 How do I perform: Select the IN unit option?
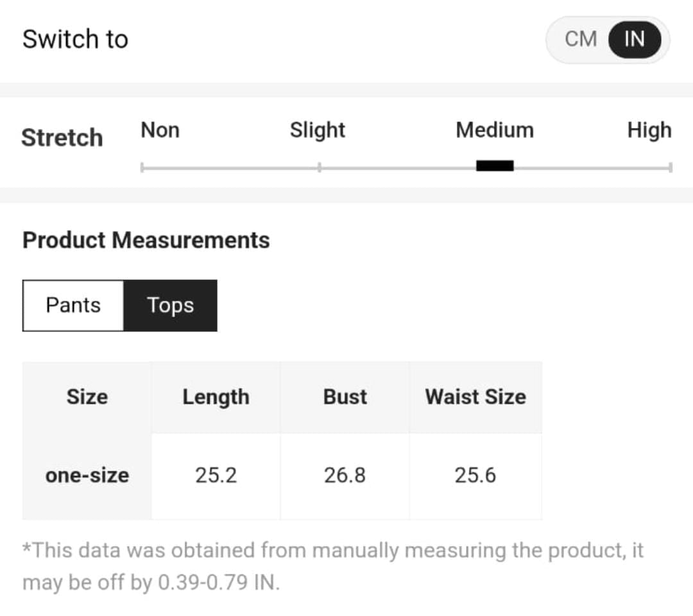(634, 39)
